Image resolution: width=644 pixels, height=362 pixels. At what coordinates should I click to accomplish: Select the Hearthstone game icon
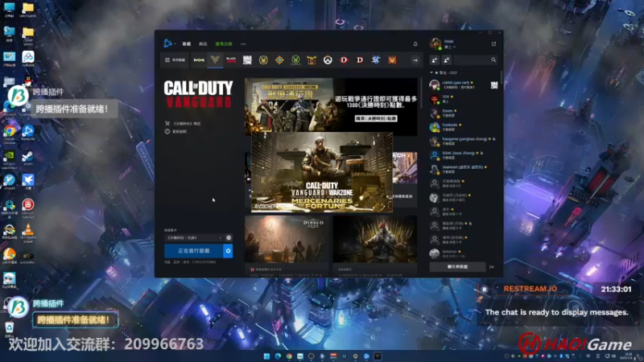(279, 60)
